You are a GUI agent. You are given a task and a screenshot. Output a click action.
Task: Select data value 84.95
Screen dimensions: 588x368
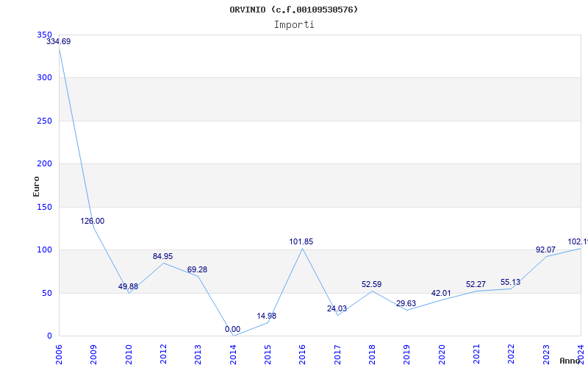(162, 256)
